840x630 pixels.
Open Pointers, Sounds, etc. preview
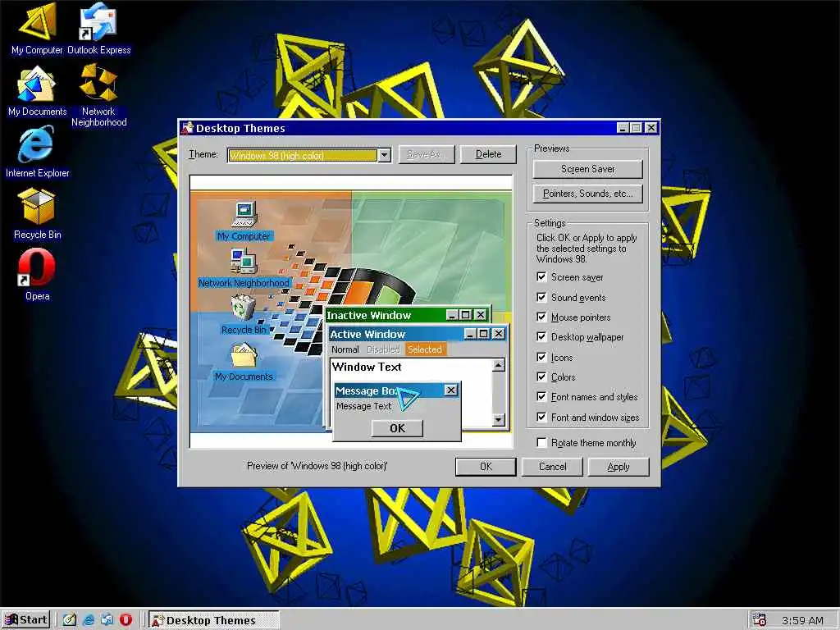coord(587,194)
